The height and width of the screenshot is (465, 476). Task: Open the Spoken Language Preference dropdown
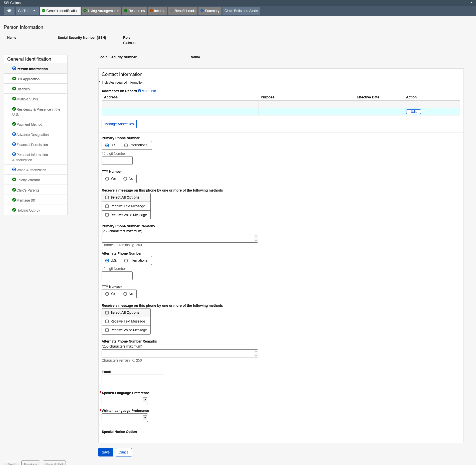[x=125, y=400]
